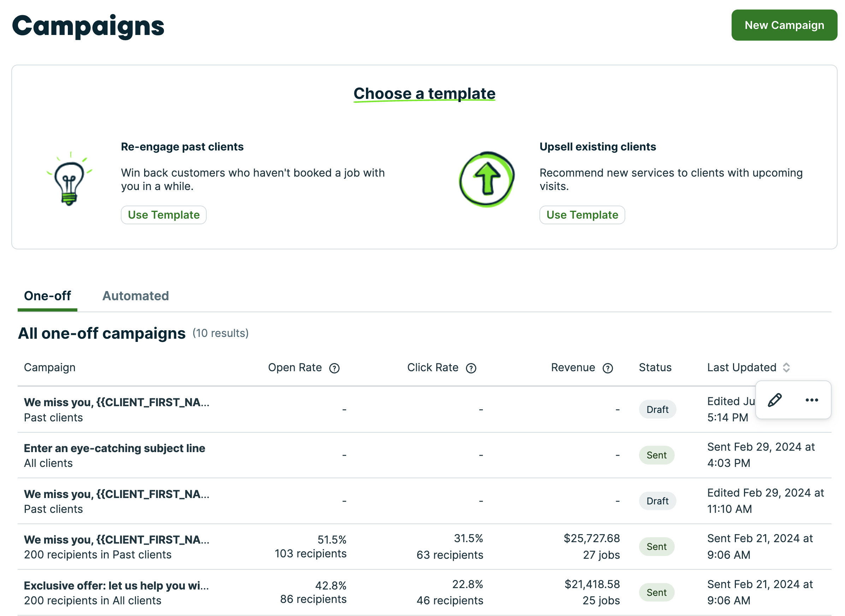Screen dimensions: 845x616
Task: Use Template for re-engaging past clients
Action: click(x=163, y=215)
